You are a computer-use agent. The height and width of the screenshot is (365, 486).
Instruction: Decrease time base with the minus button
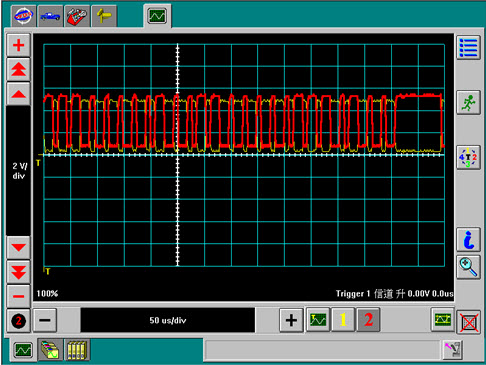(x=45, y=320)
